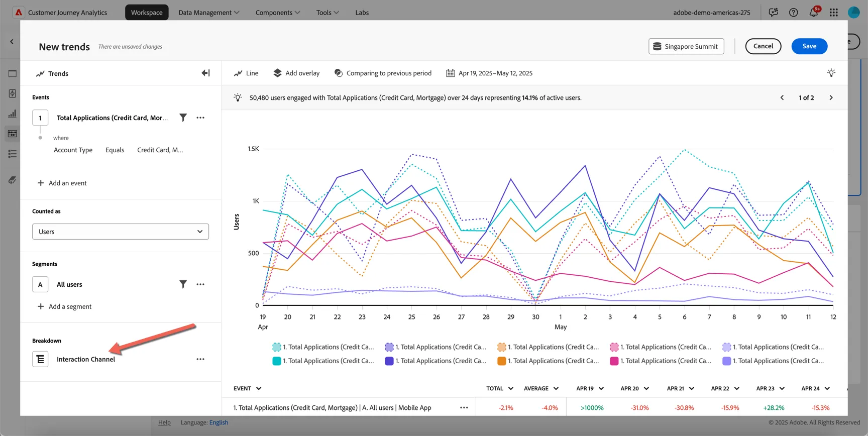Click Add an event
This screenshot has height=436, width=868.
pos(62,183)
